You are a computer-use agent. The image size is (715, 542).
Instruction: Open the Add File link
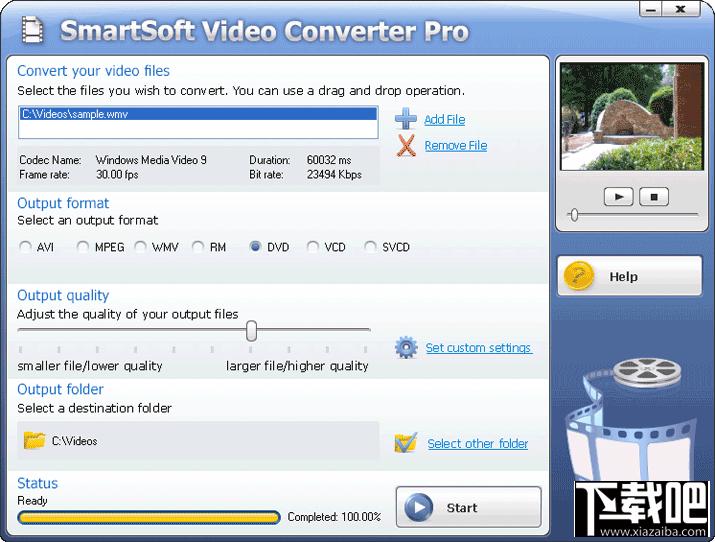tap(445, 119)
